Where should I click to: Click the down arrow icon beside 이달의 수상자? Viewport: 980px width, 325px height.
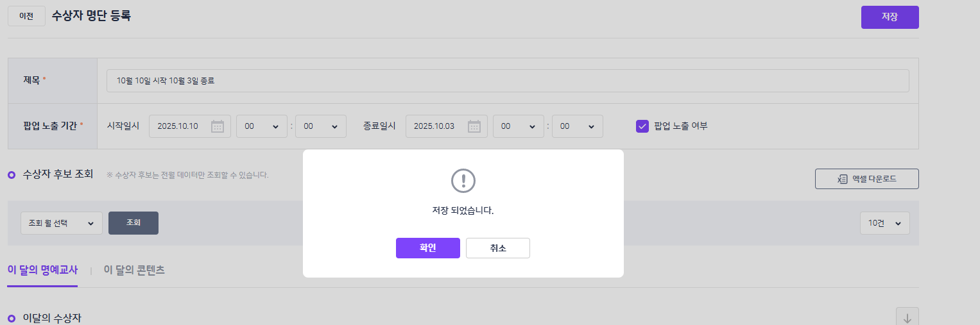coord(907,318)
